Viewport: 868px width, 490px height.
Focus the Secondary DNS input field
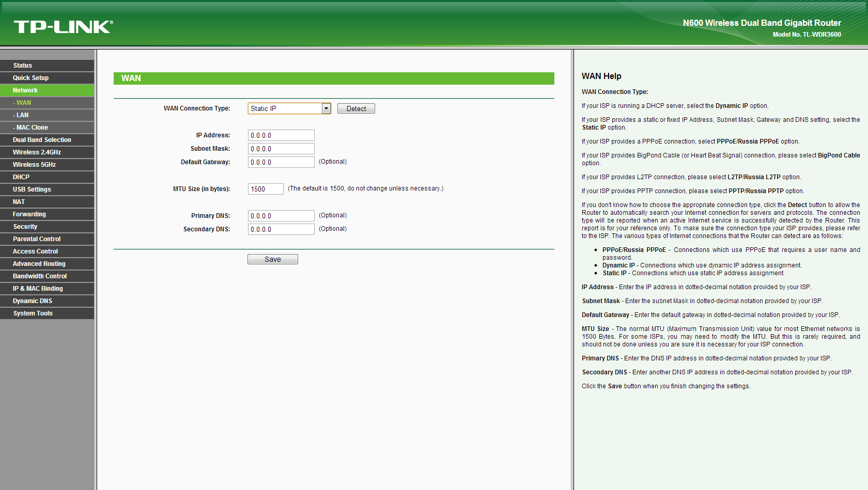281,229
